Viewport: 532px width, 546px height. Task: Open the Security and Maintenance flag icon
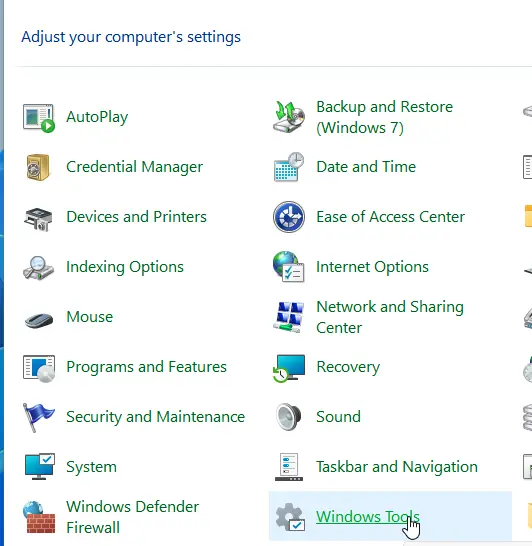coord(38,417)
